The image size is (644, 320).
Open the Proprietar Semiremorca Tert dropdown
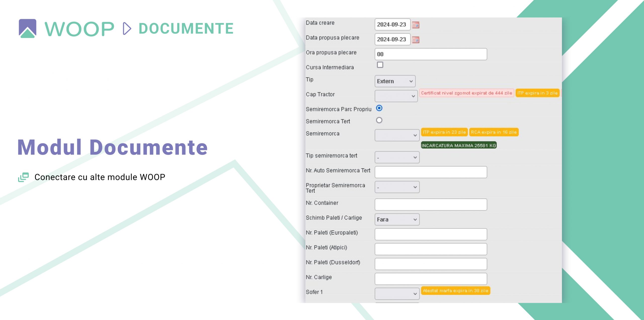click(397, 187)
